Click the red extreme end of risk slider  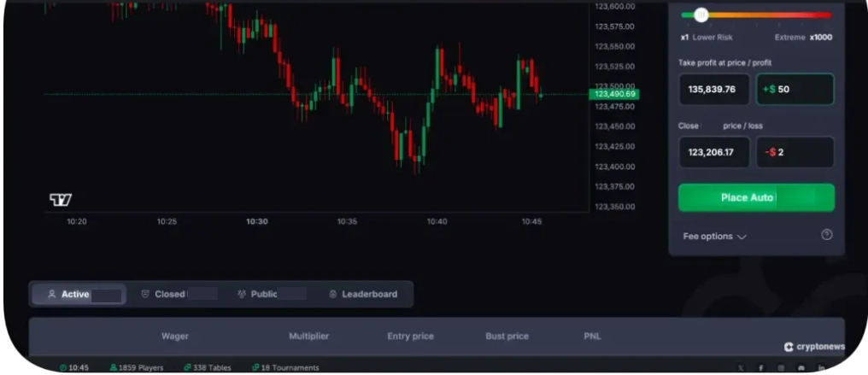(x=824, y=15)
